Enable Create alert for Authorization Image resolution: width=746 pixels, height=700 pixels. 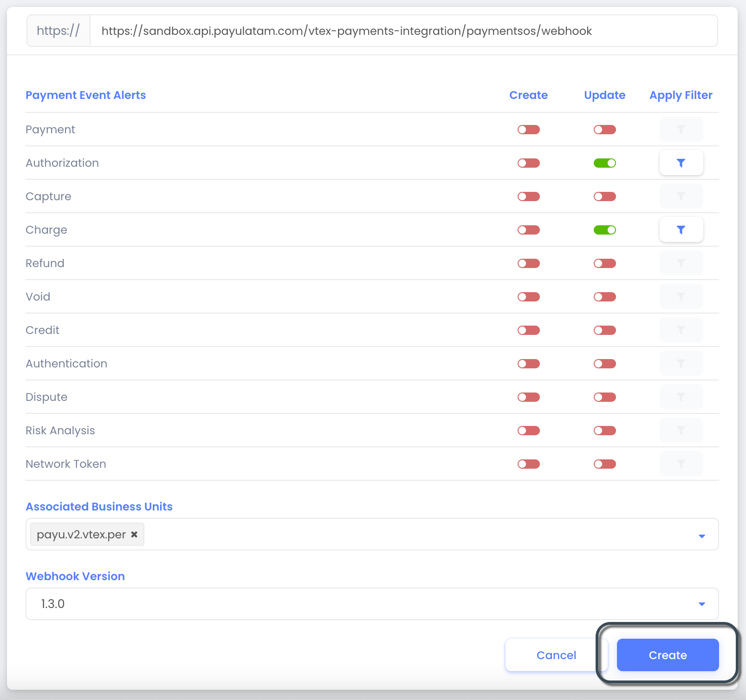[x=529, y=163]
